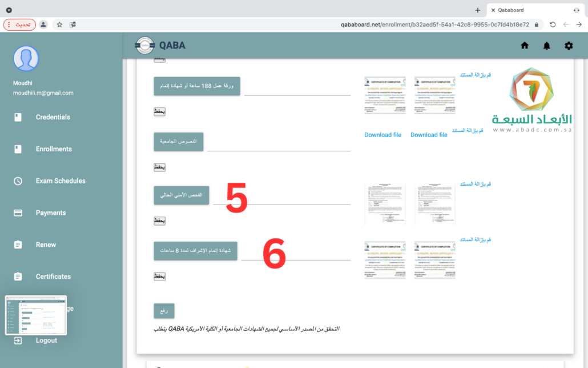
Task: Click the browser address bar URL
Action: [x=434, y=25]
